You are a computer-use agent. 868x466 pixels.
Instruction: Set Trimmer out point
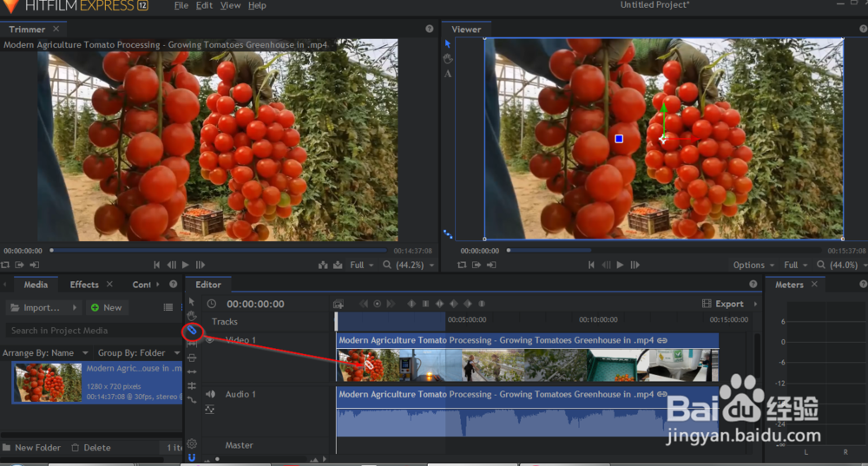coord(35,265)
